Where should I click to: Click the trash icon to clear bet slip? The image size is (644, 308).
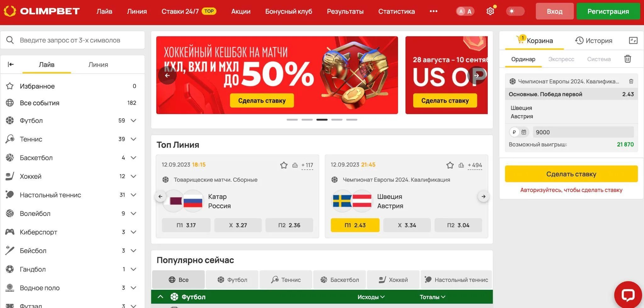point(627,59)
